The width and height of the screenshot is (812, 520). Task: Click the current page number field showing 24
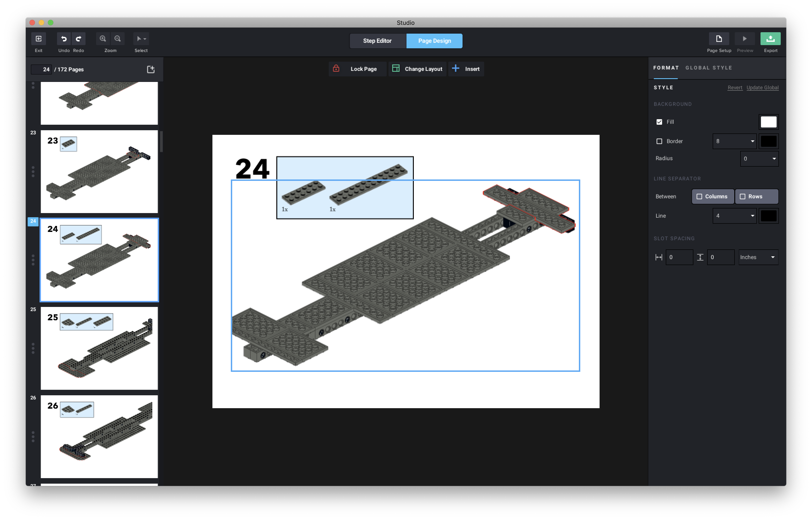click(x=41, y=69)
